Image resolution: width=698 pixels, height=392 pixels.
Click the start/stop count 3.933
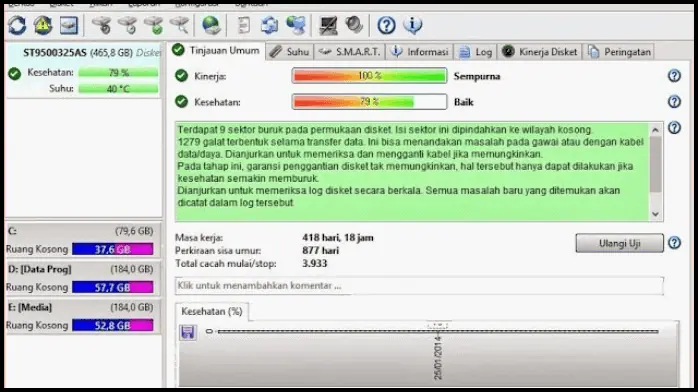pos(315,263)
